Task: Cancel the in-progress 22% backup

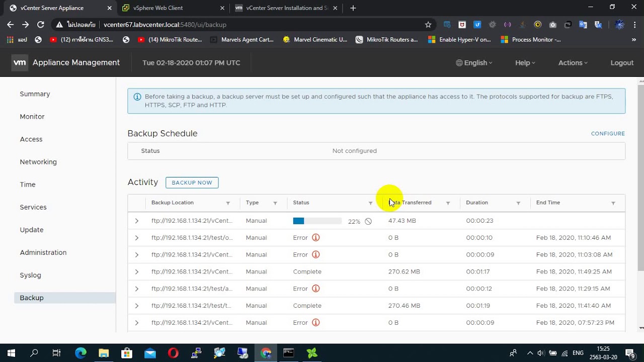Action: tap(368, 221)
